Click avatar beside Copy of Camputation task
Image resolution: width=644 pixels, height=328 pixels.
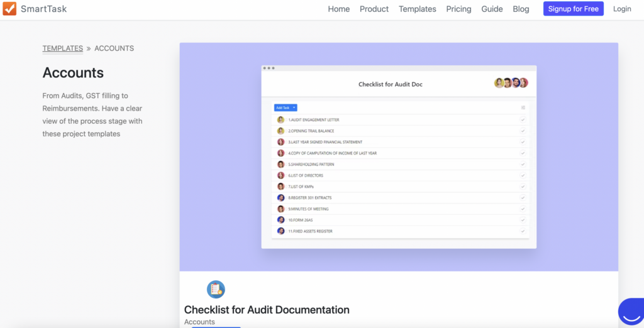281,153
